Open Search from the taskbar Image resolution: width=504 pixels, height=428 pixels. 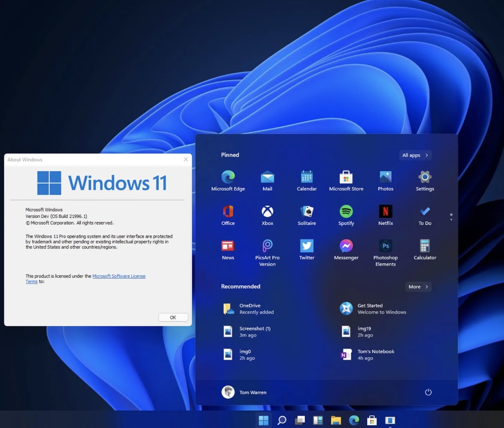(x=282, y=420)
